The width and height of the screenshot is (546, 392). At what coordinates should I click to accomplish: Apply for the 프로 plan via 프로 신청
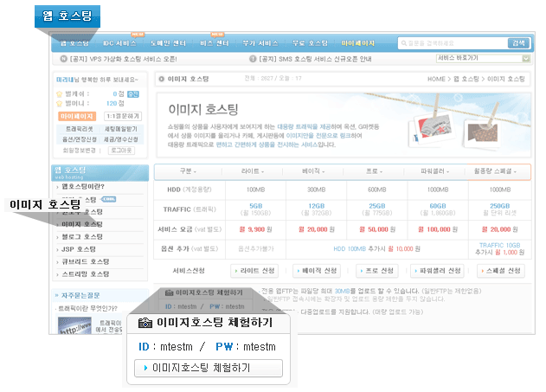tap(377, 270)
